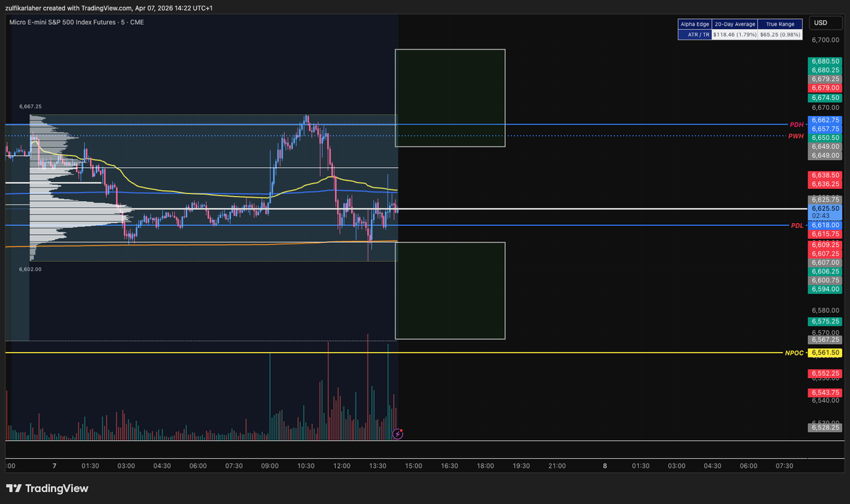The image size is (850, 504).
Task: Select the PDL level label
Action: [x=798, y=226]
